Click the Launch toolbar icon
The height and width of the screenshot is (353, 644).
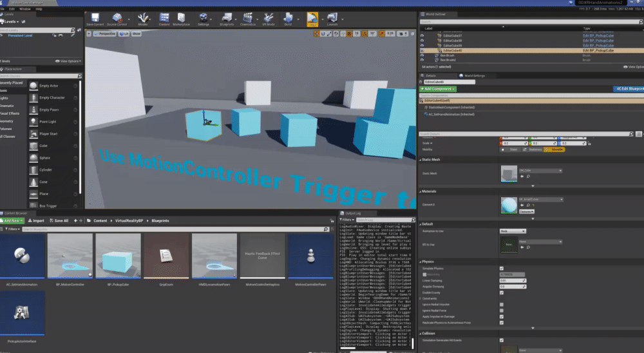coord(332,19)
